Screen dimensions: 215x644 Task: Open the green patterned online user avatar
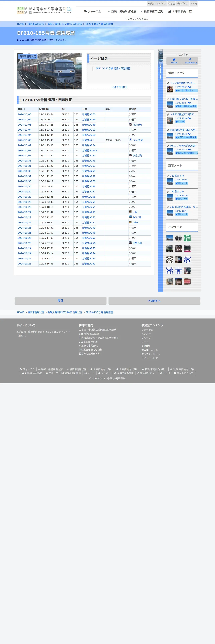click(x=187, y=238)
